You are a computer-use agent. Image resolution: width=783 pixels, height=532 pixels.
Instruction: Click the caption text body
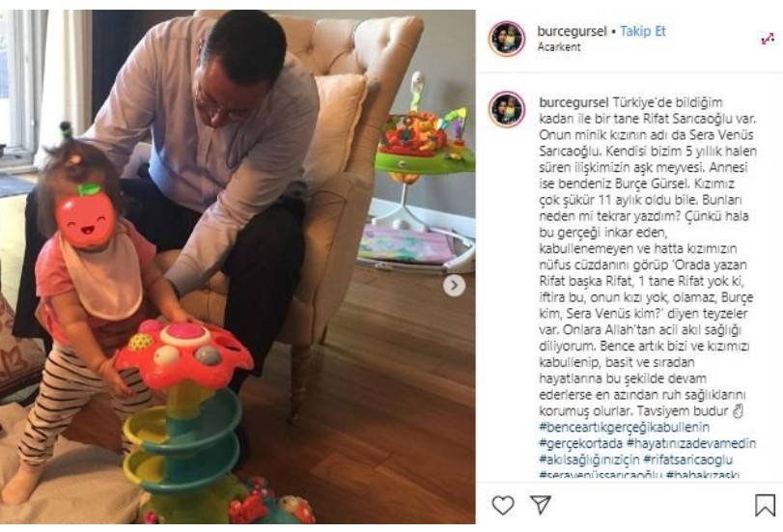coord(648,257)
